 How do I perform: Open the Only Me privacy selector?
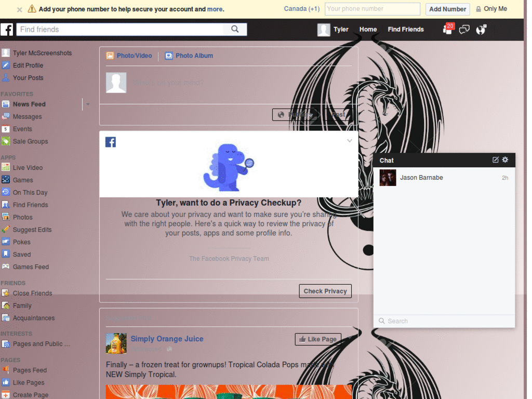491,9
